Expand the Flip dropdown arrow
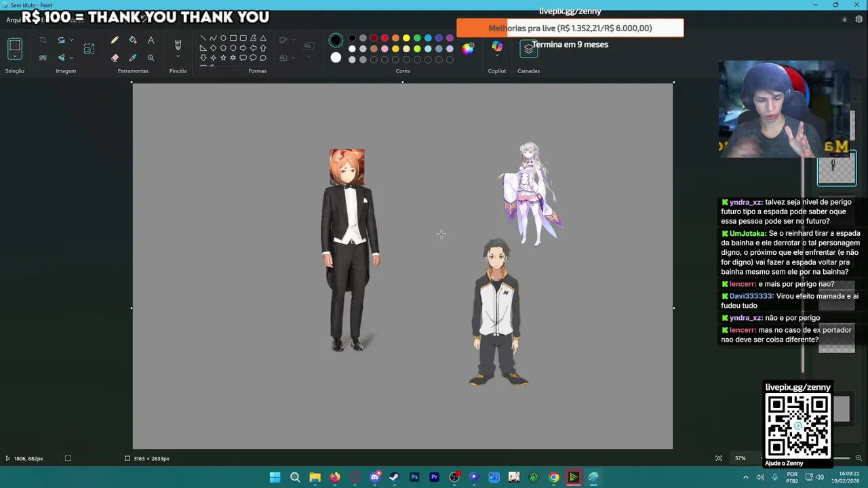Viewport: 868px width, 488px height. (71, 58)
